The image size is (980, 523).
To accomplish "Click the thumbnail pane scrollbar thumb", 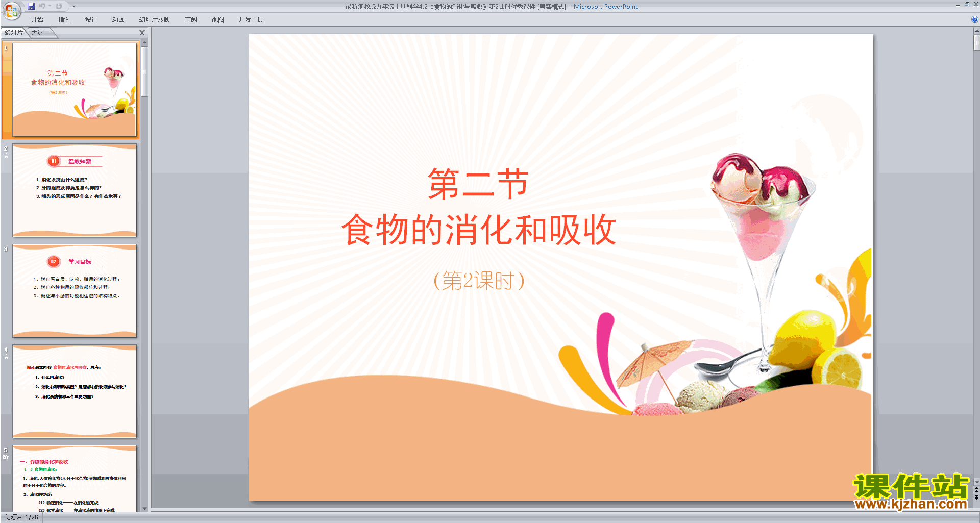I will click(x=144, y=71).
